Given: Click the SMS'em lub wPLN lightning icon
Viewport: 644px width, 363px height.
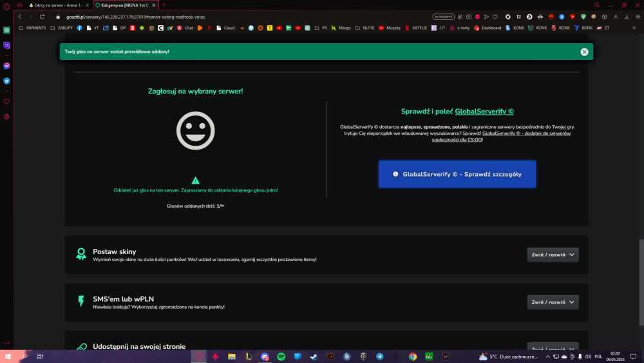Looking at the screenshot, I should pos(81,301).
